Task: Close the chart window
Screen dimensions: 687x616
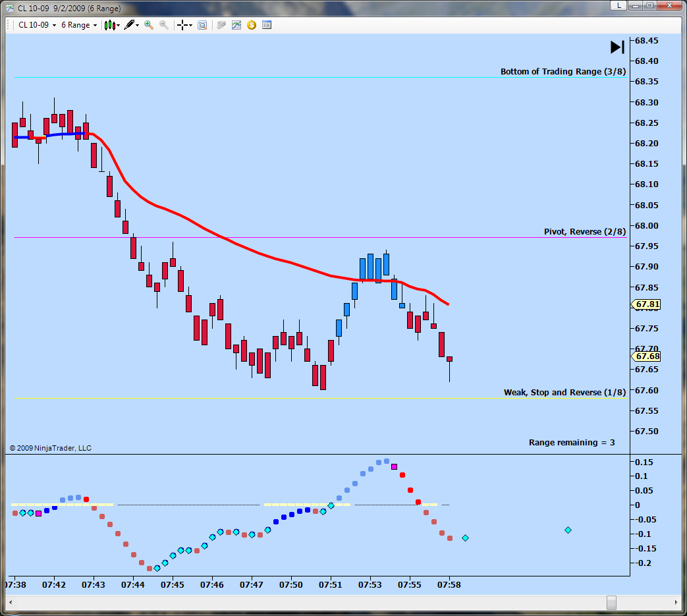Action: tap(669, 5)
